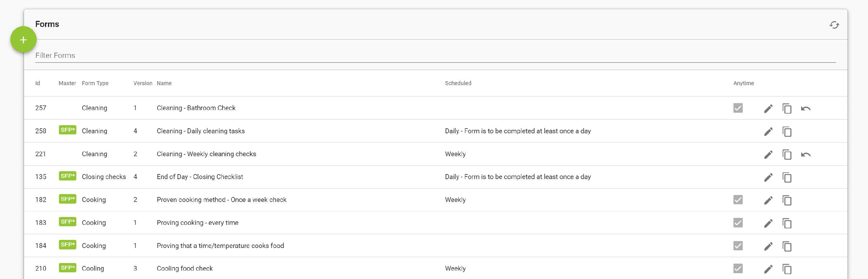This screenshot has width=868, height=279.
Task: Duplicate the Cooling food check form
Action: [x=786, y=269]
